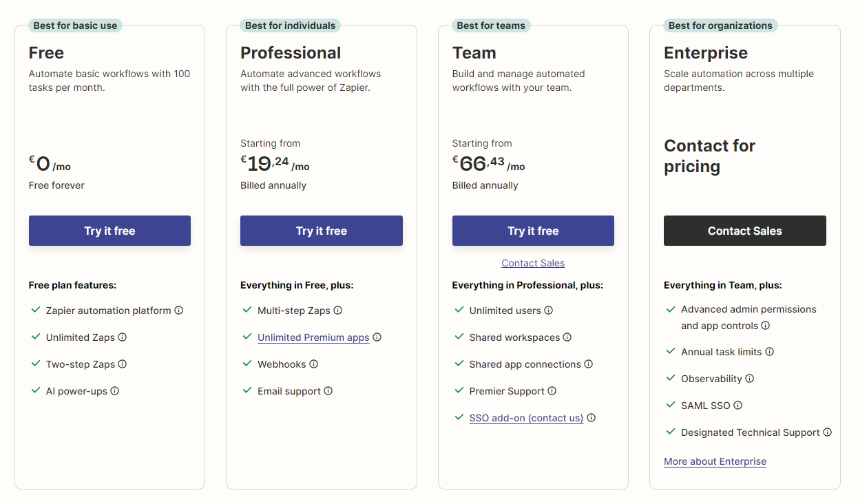Image resolution: width=858 pixels, height=504 pixels.
Task: Open the Unlimited Premium apps link
Action: click(313, 337)
